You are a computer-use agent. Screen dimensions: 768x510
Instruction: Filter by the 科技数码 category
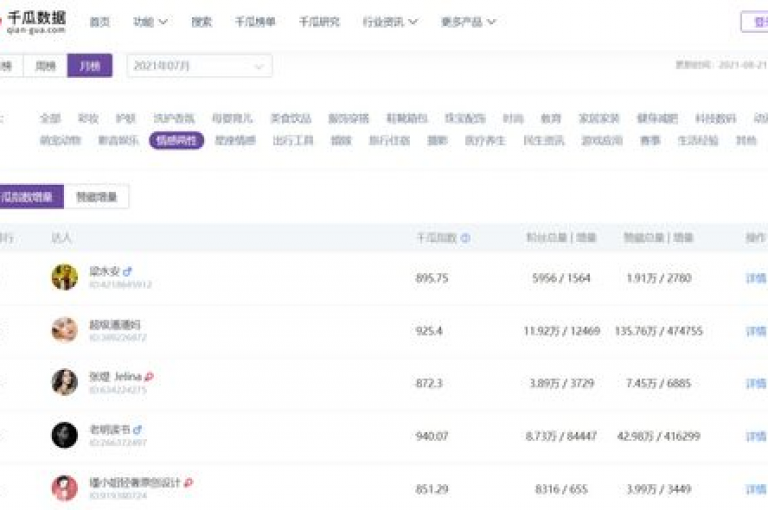coord(716,119)
